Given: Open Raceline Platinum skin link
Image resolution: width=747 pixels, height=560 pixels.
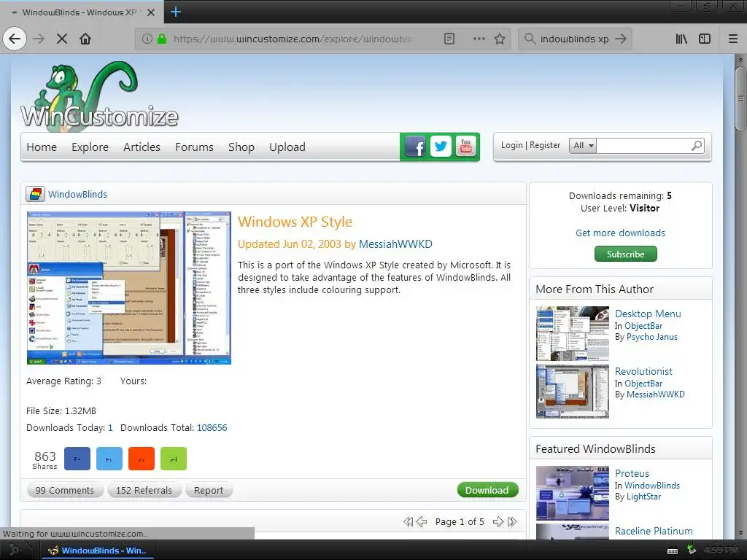Looking at the screenshot, I should coord(654,531).
